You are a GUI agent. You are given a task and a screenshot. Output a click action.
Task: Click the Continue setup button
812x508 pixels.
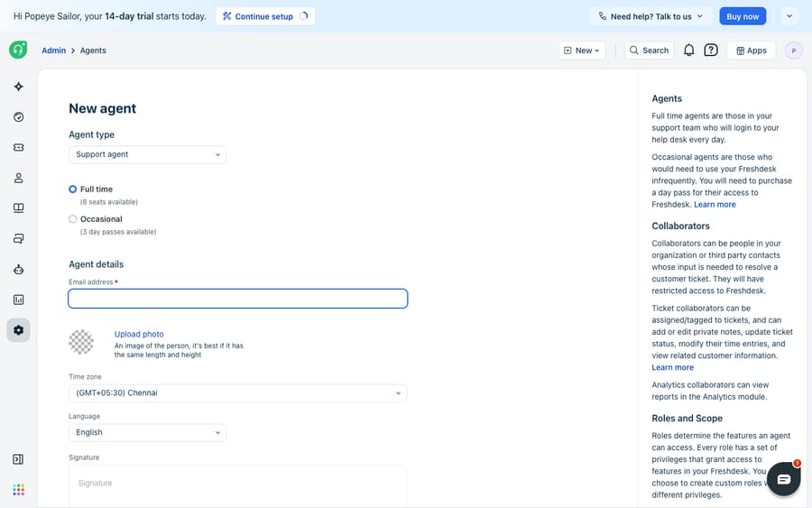[265, 16]
